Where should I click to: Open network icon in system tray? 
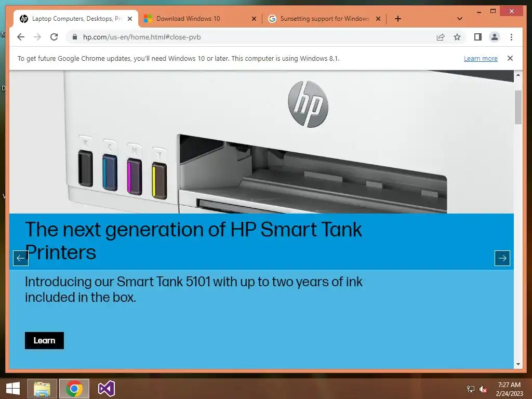(471, 389)
